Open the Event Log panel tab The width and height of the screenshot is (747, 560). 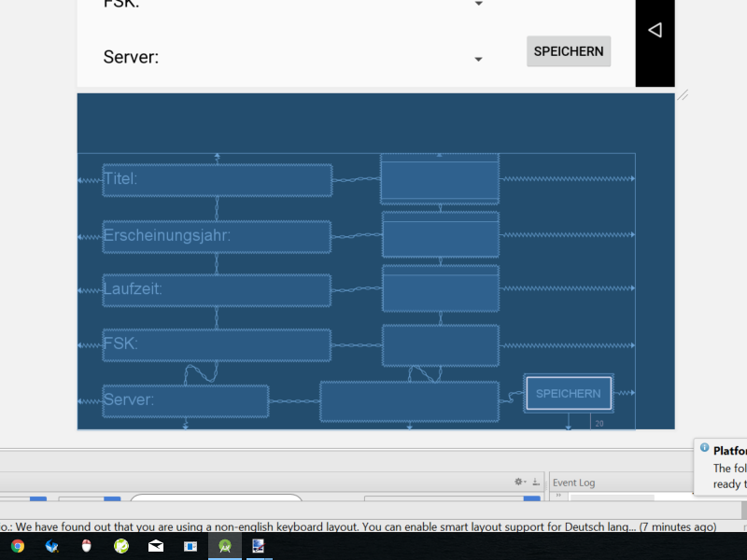click(x=573, y=483)
